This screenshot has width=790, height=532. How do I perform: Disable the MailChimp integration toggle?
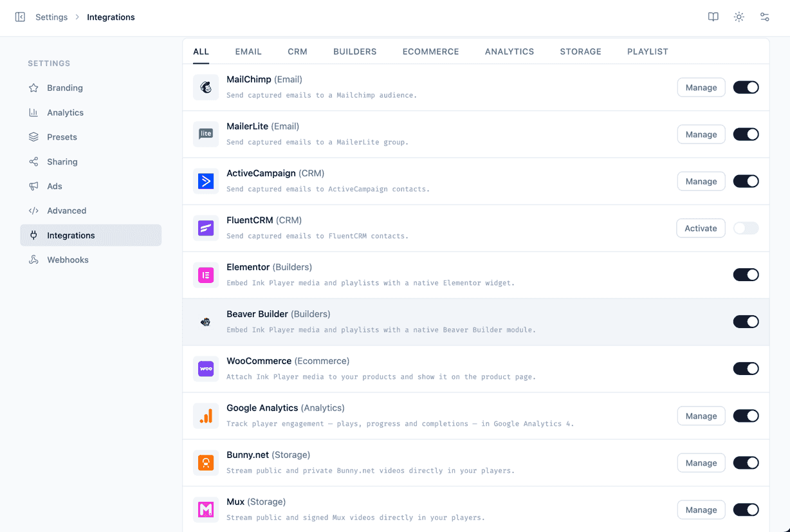[746, 87]
